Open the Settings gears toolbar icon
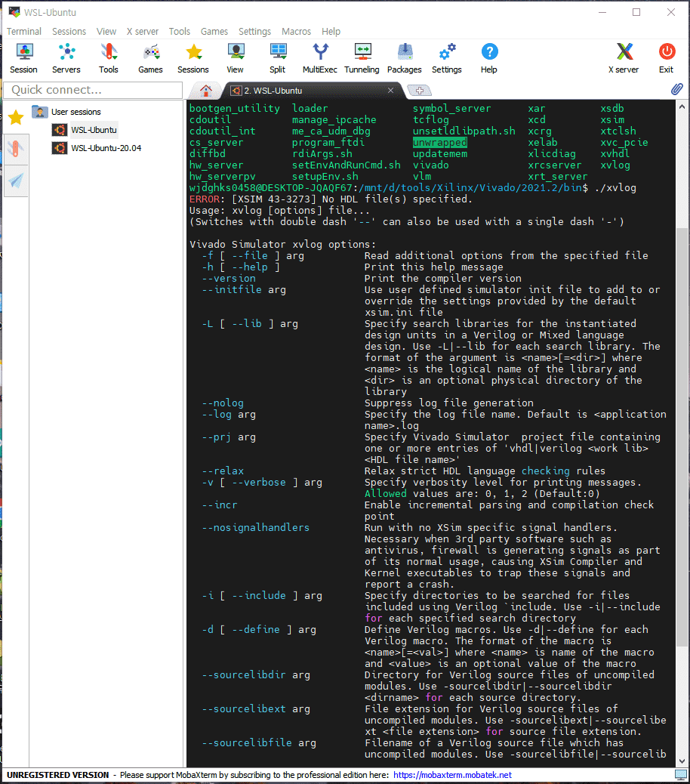This screenshot has width=690, height=784. [447, 58]
